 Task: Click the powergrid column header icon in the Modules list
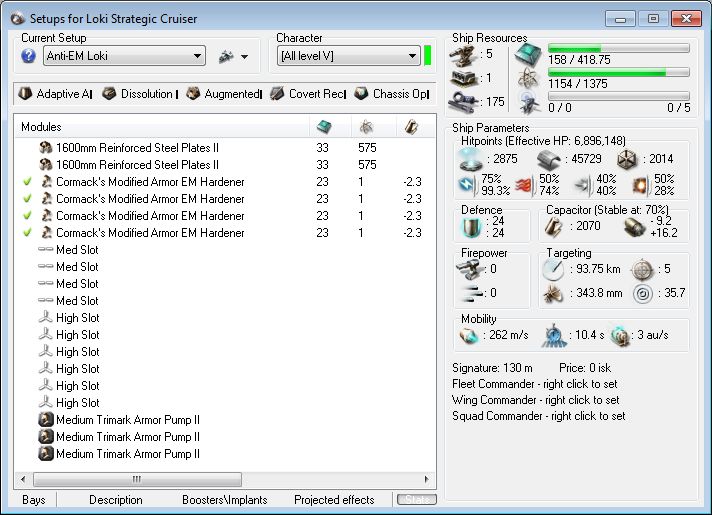coord(366,127)
